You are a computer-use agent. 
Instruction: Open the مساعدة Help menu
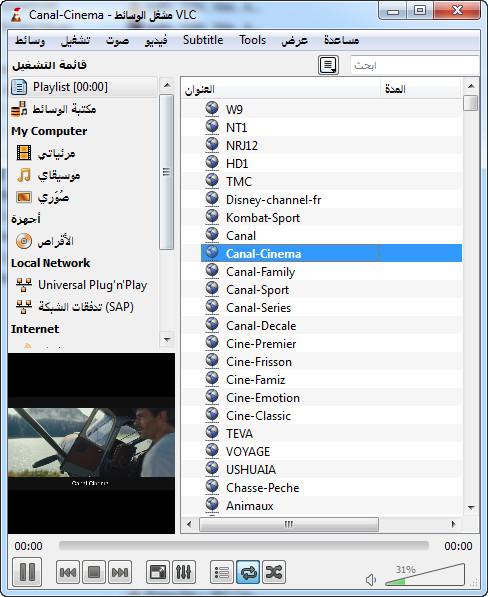(341, 40)
